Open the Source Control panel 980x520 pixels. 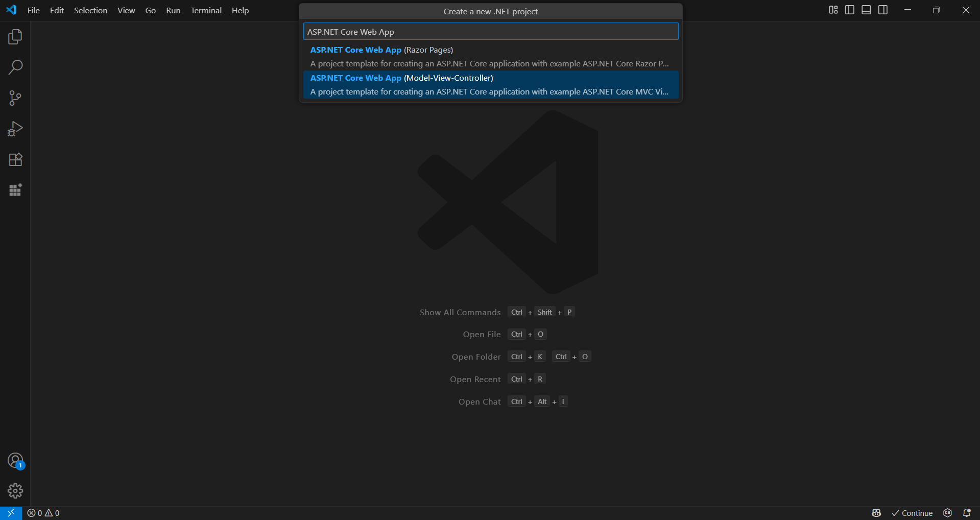point(15,98)
